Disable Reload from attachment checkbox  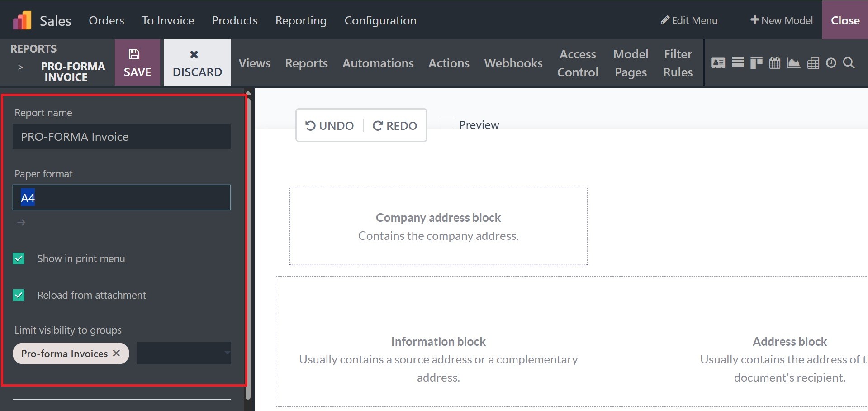19,295
